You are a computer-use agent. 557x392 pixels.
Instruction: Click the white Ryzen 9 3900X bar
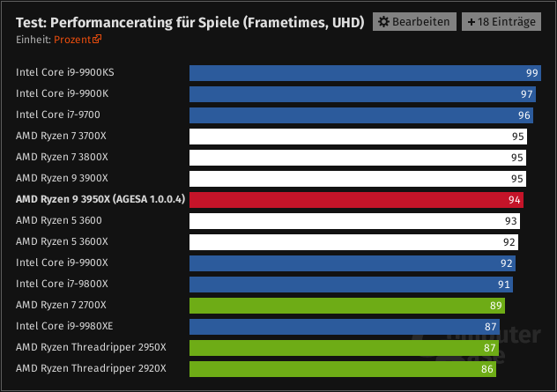[358, 179]
